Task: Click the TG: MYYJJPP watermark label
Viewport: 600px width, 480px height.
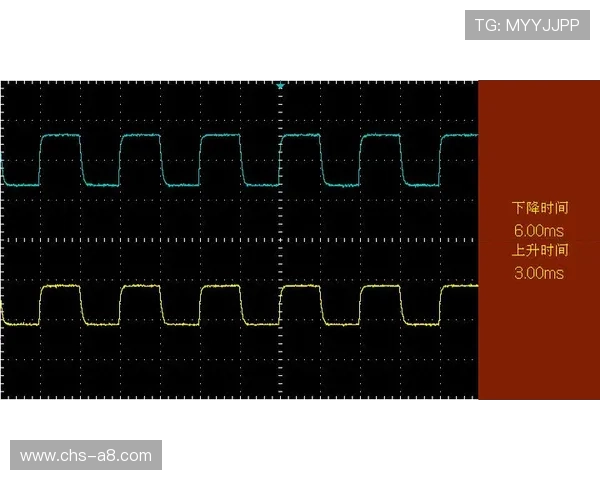Action: click(x=528, y=25)
